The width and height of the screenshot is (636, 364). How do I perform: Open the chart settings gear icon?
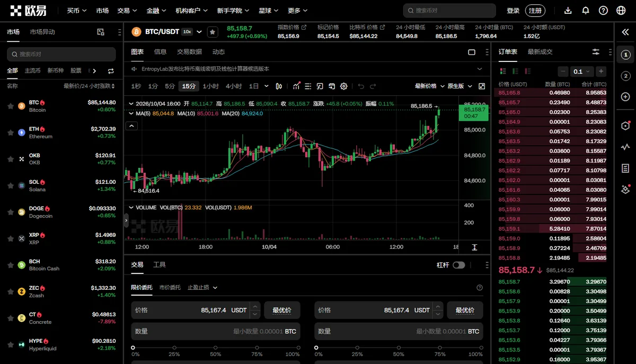344,86
